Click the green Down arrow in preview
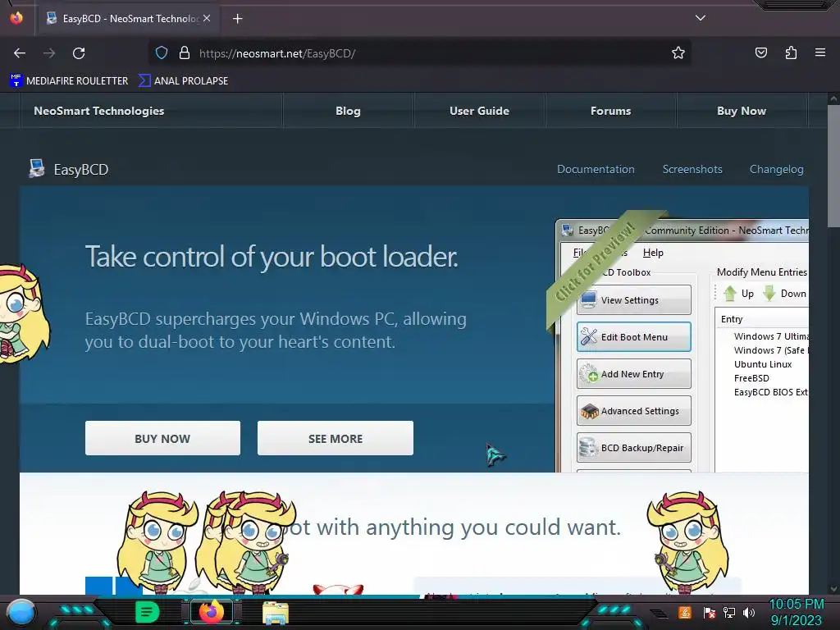The height and width of the screenshot is (630, 840). [x=769, y=294]
